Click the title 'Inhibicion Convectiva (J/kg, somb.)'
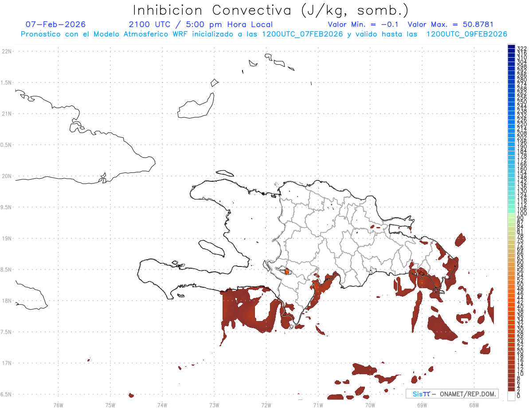Screen dimensions: 532x411 (x=271, y=10)
